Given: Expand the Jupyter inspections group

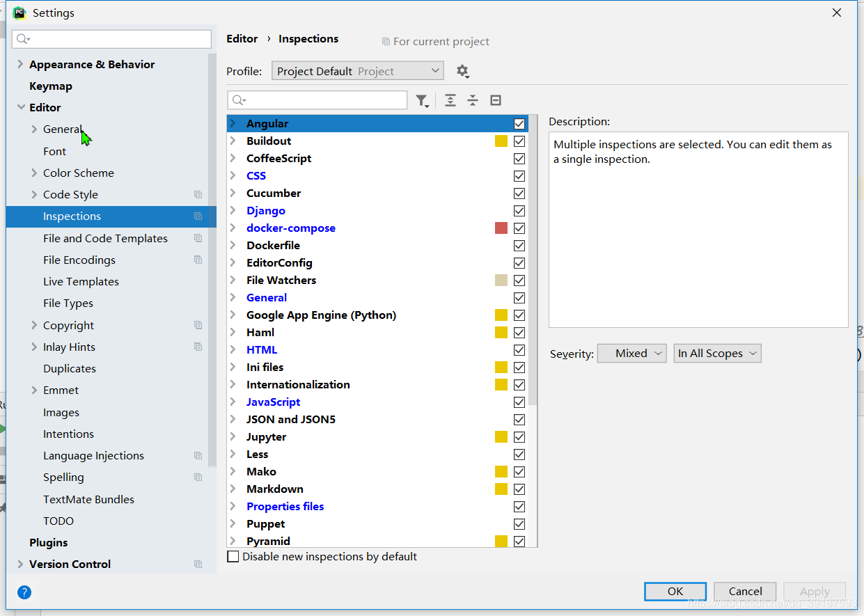Looking at the screenshot, I should point(233,436).
